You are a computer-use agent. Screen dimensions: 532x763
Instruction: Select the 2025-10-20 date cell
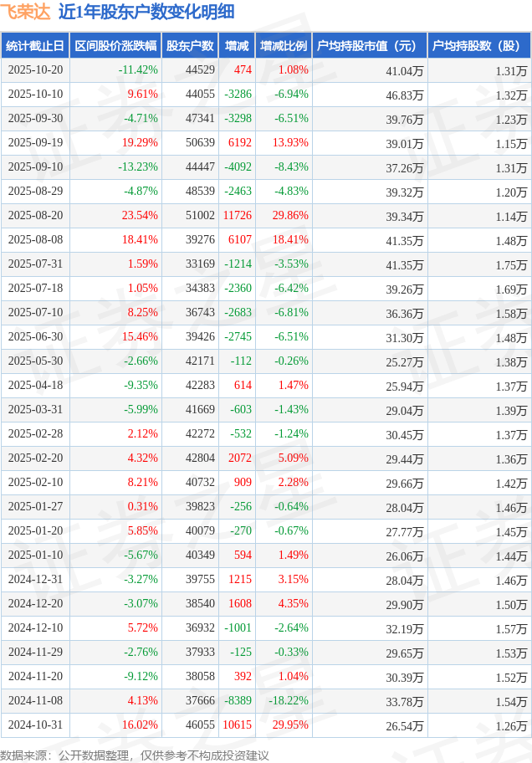coord(35,70)
